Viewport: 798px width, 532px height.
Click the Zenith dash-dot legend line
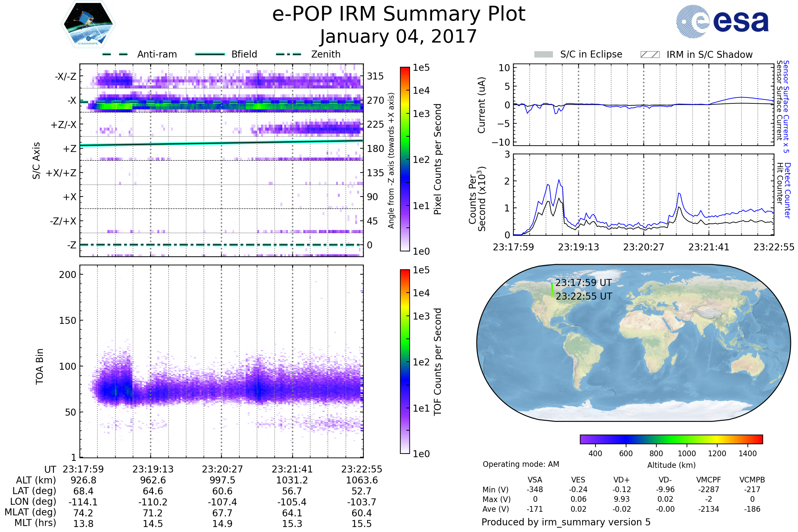pyautogui.click(x=288, y=54)
